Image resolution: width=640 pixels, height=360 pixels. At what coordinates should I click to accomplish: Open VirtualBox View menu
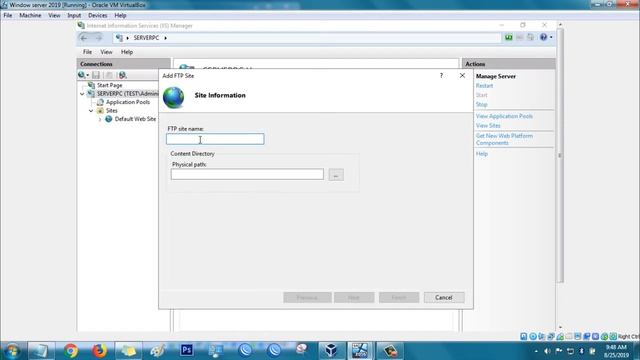click(54, 16)
